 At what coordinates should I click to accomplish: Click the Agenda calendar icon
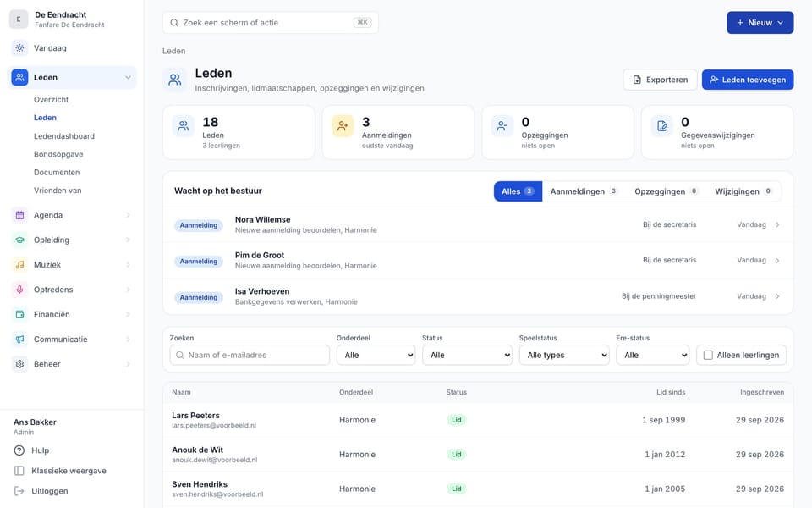(19, 215)
